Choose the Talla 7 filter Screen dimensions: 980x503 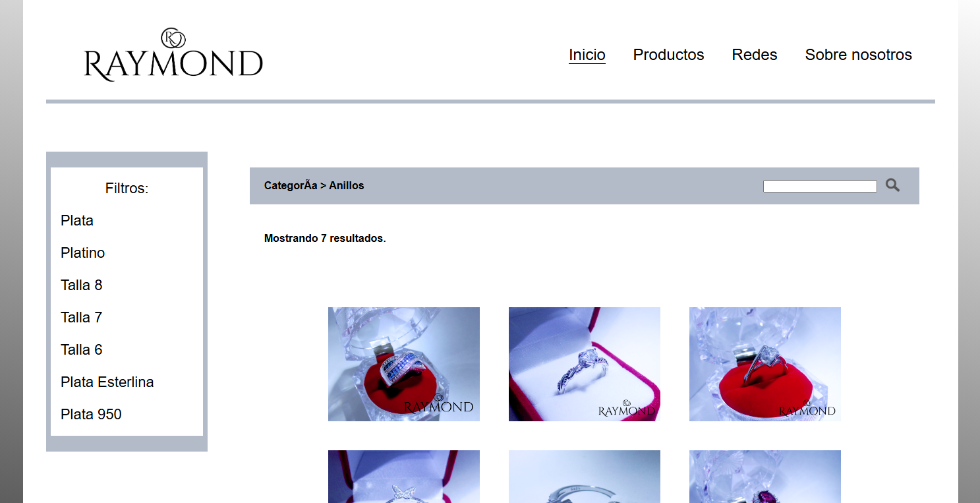pos(82,318)
